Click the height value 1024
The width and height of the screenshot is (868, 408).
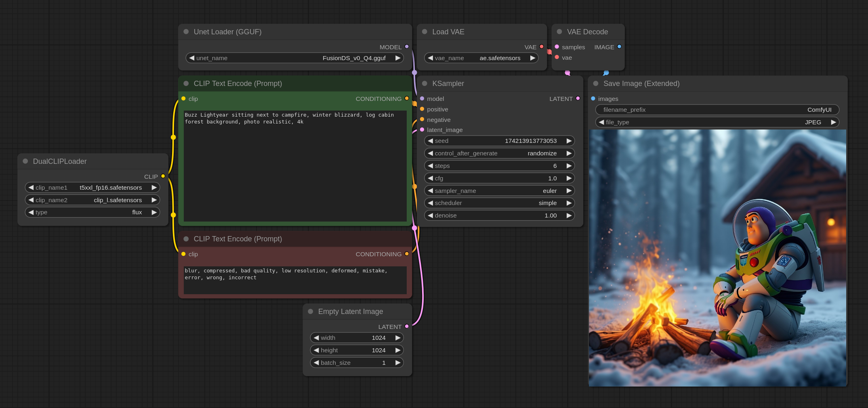coord(378,350)
